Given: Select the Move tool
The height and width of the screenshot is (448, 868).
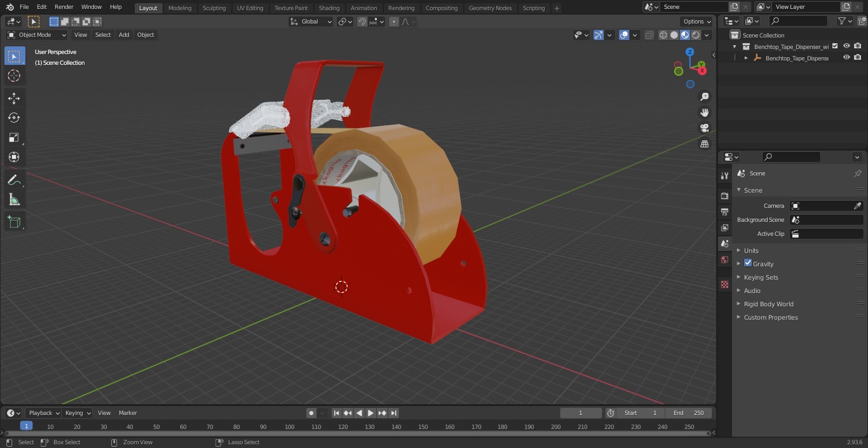Looking at the screenshot, I should point(14,98).
